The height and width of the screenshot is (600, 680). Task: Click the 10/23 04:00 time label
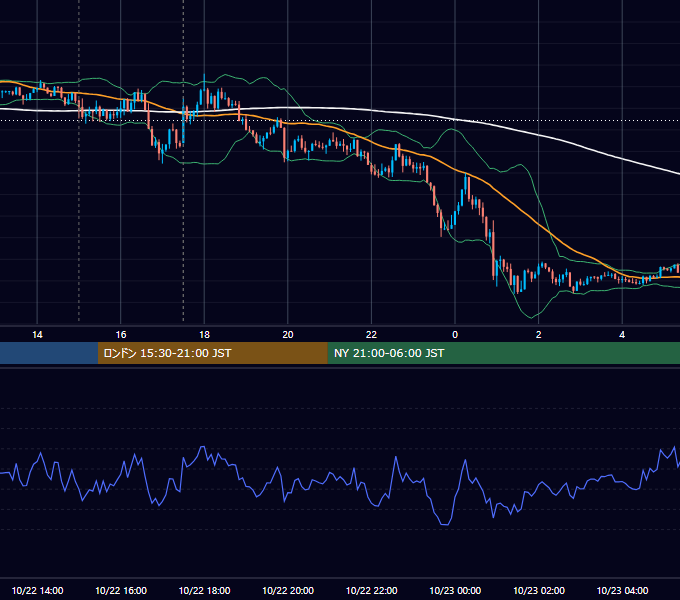click(622, 590)
